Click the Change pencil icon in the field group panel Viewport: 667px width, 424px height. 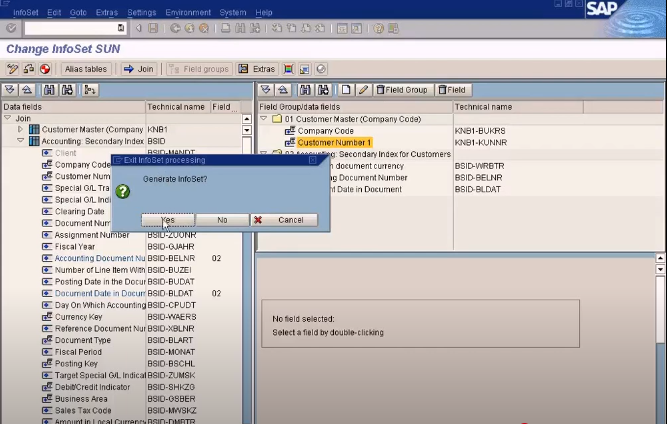[363, 90]
